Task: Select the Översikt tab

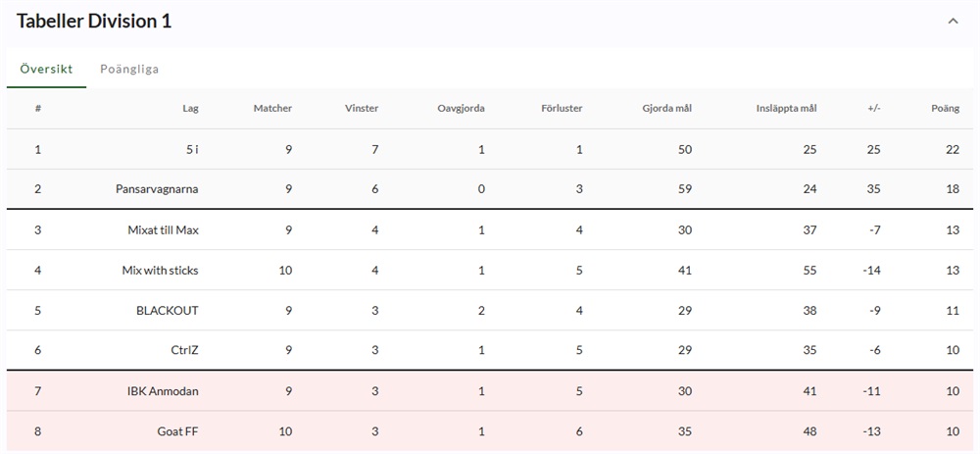Action: 46,70
